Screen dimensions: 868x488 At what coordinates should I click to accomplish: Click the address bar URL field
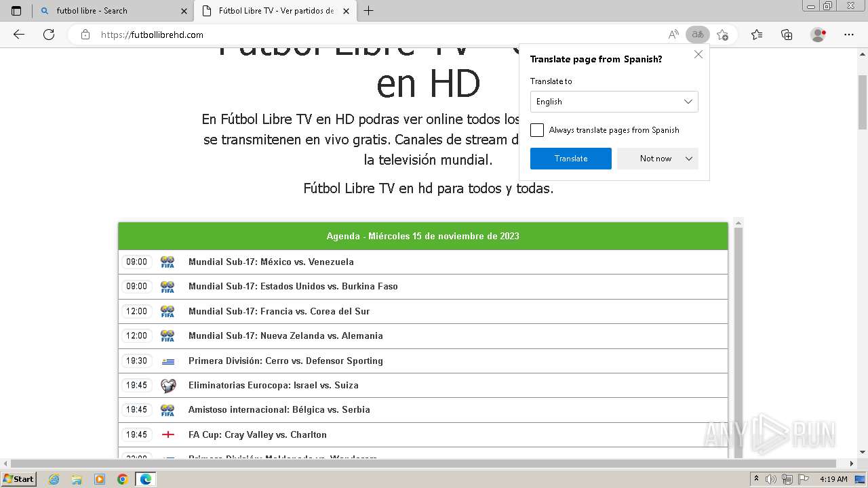click(x=380, y=35)
